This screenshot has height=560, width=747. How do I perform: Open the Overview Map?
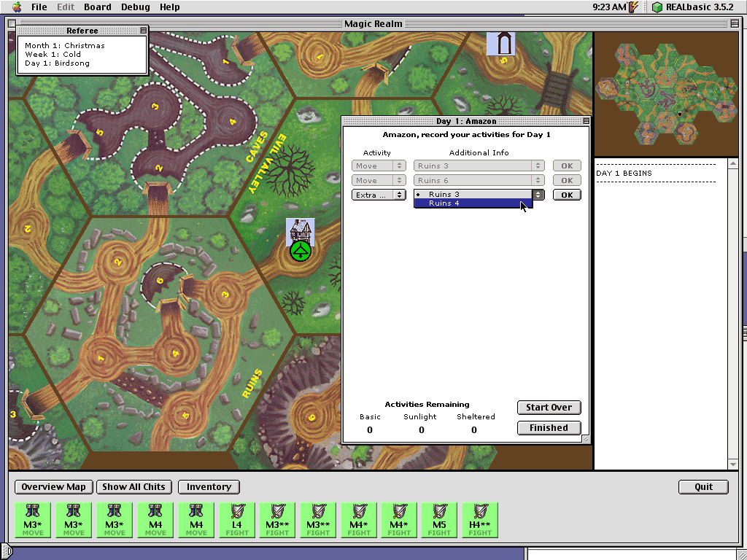point(53,486)
